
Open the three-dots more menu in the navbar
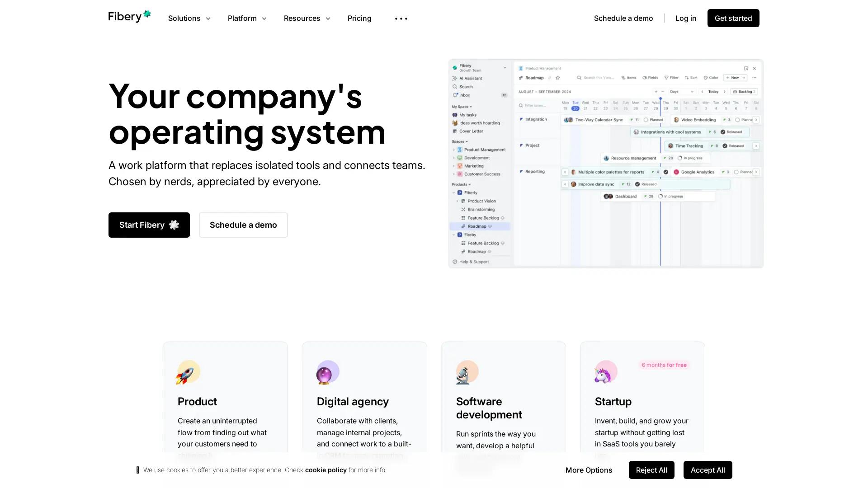pos(401,19)
